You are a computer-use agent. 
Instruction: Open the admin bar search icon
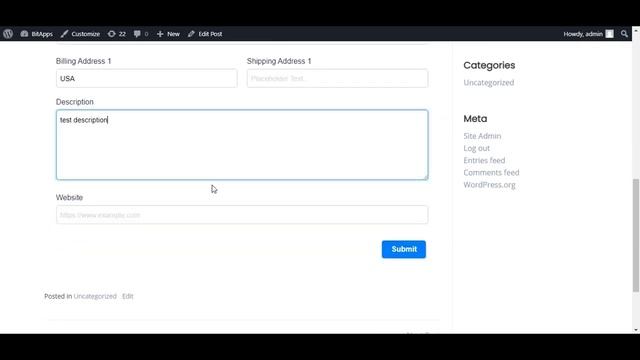pyautogui.click(x=624, y=34)
